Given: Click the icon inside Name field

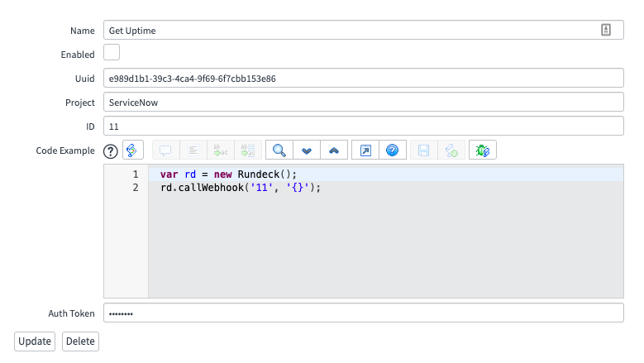Looking at the screenshot, I should (606, 30).
